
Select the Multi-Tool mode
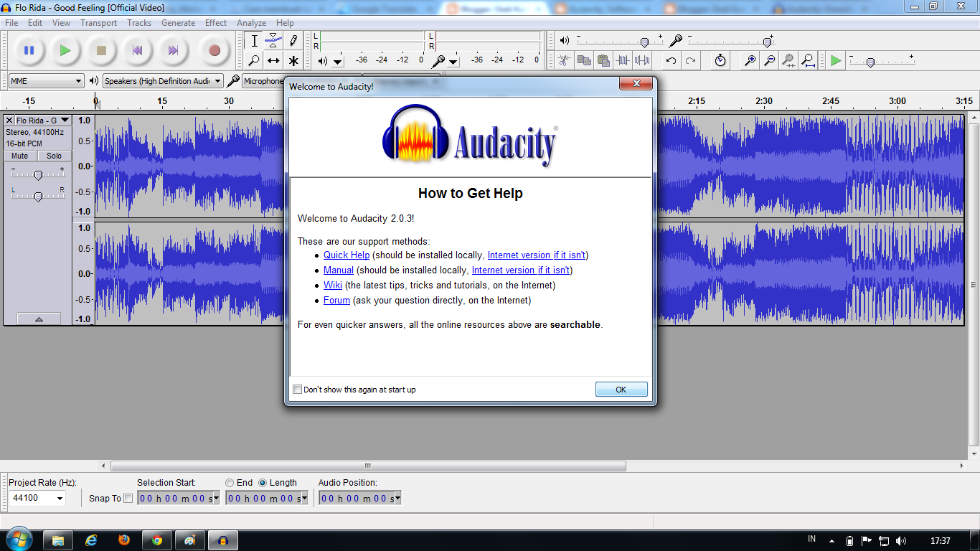(293, 61)
